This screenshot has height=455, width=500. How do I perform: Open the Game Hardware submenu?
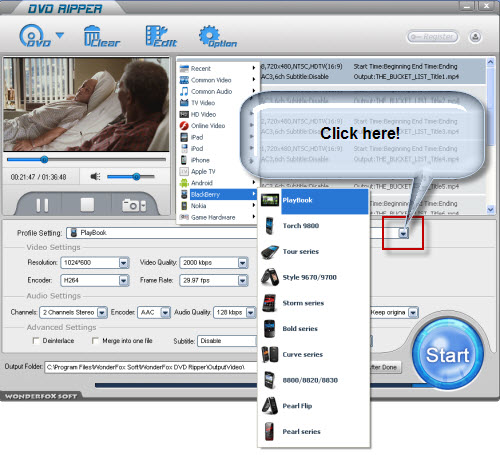click(217, 217)
